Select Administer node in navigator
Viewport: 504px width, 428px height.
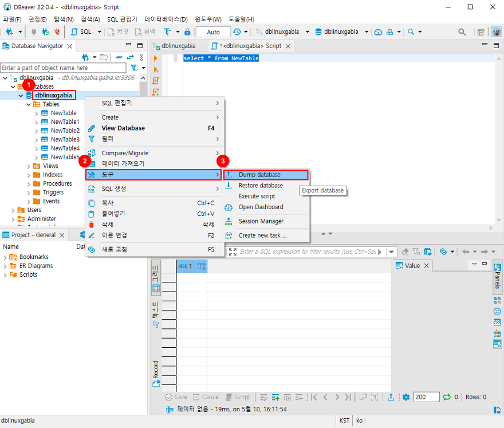click(41, 219)
